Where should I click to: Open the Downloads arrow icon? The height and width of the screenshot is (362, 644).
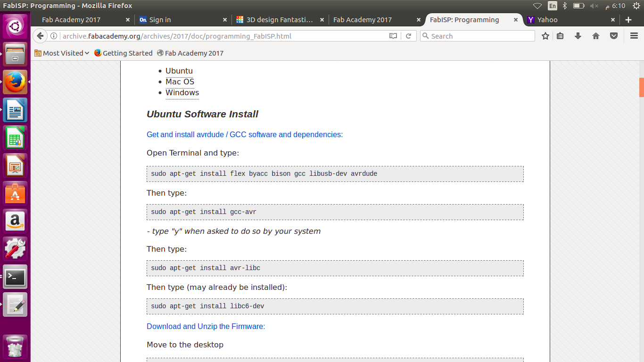click(578, 36)
